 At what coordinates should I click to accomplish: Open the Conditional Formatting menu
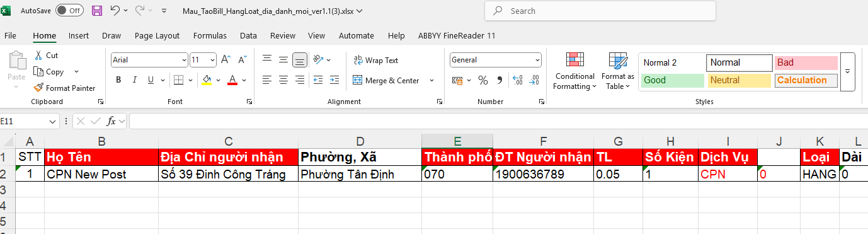click(574, 71)
